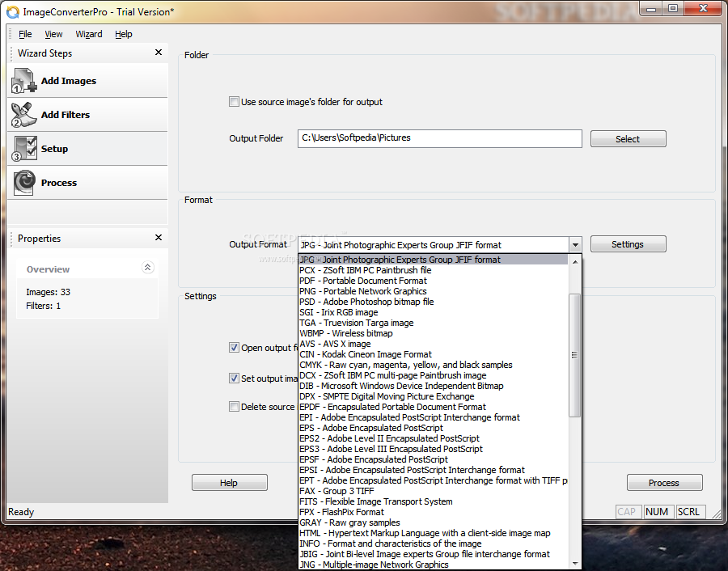
Task: Select HTML - Hypertext Markup Language image map
Action: (434, 533)
